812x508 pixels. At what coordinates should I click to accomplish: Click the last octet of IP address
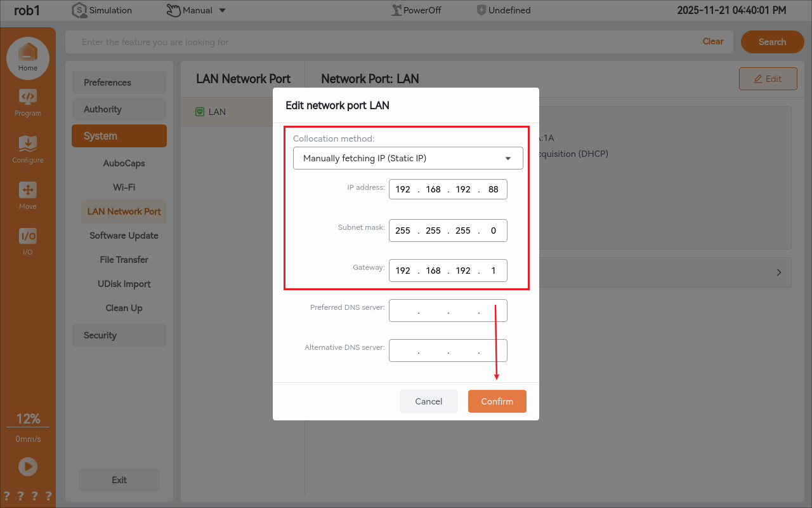[x=493, y=189]
